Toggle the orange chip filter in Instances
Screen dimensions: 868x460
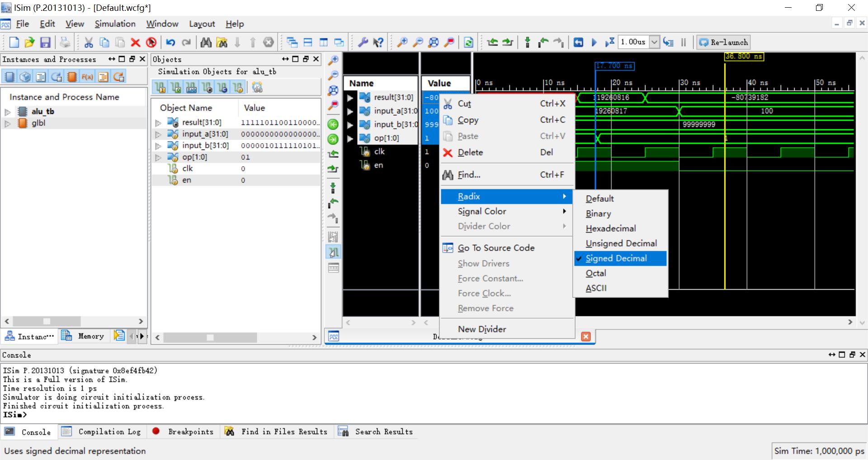72,77
